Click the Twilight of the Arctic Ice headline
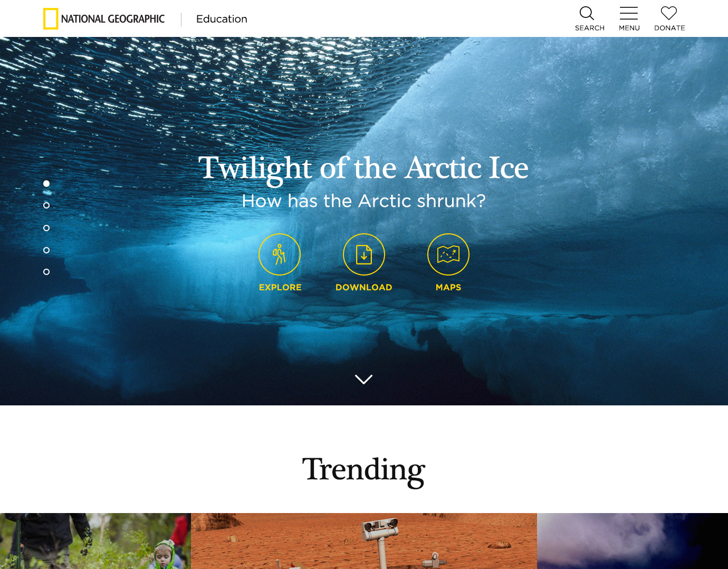 point(363,168)
